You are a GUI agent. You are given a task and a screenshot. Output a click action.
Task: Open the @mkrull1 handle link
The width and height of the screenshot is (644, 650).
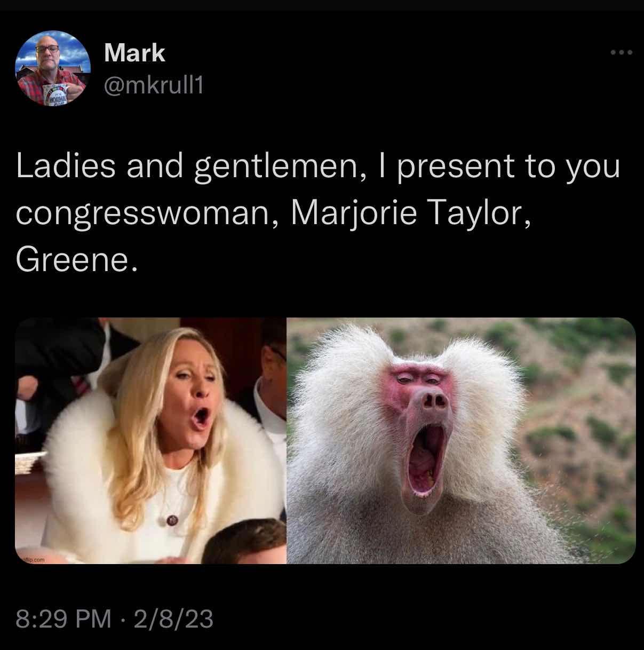coord(154,84)
